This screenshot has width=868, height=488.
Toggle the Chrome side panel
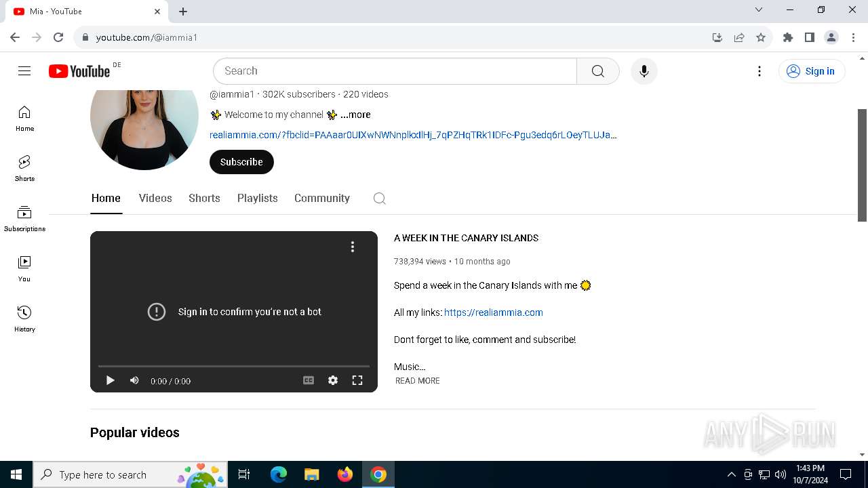pyautogui.click(x=810, y=37)
